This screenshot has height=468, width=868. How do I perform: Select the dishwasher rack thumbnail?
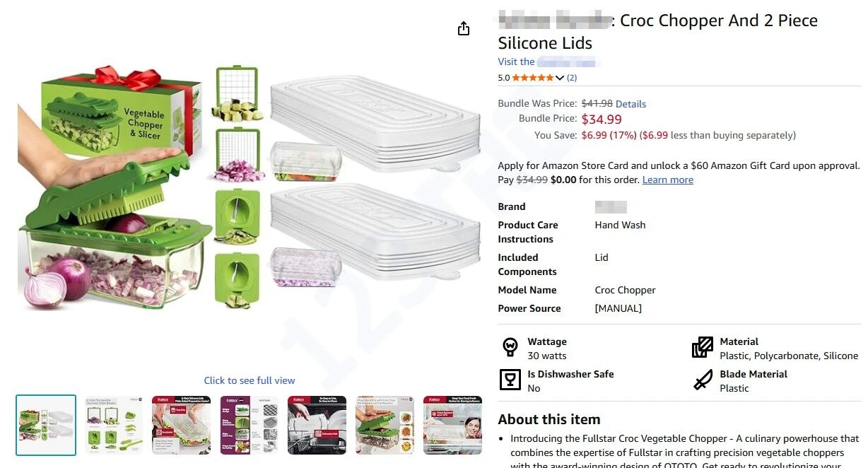click(317, 425)
